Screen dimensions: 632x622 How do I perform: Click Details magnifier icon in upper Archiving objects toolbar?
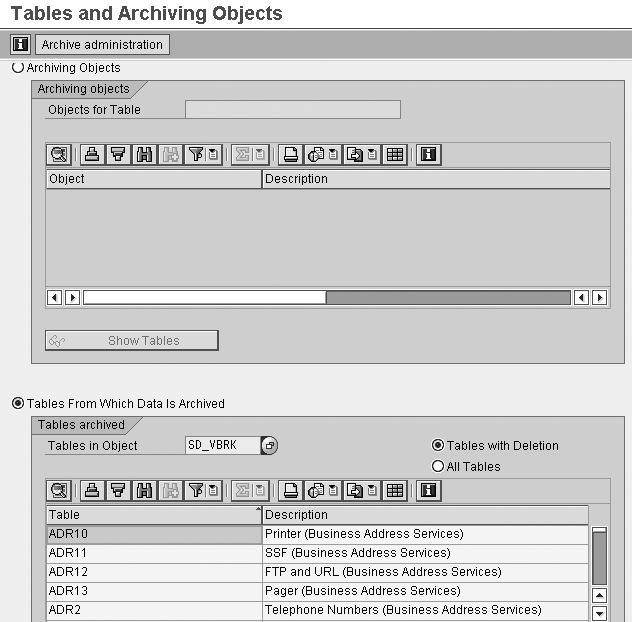[59, 154]
